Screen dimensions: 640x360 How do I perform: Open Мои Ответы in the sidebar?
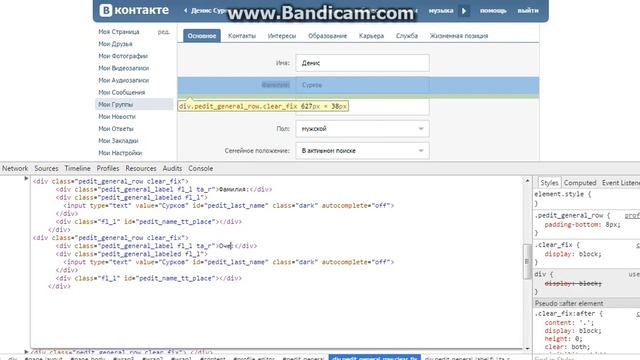(116, 129)
